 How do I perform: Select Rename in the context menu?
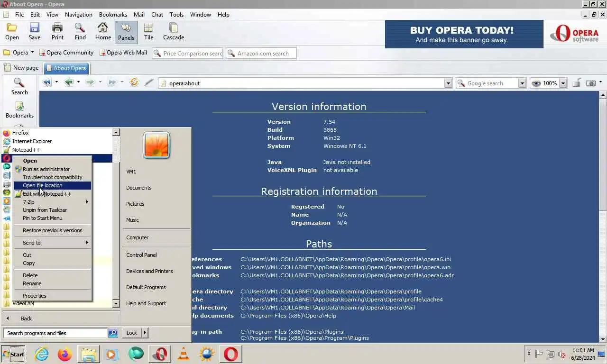tap(52, 283)
